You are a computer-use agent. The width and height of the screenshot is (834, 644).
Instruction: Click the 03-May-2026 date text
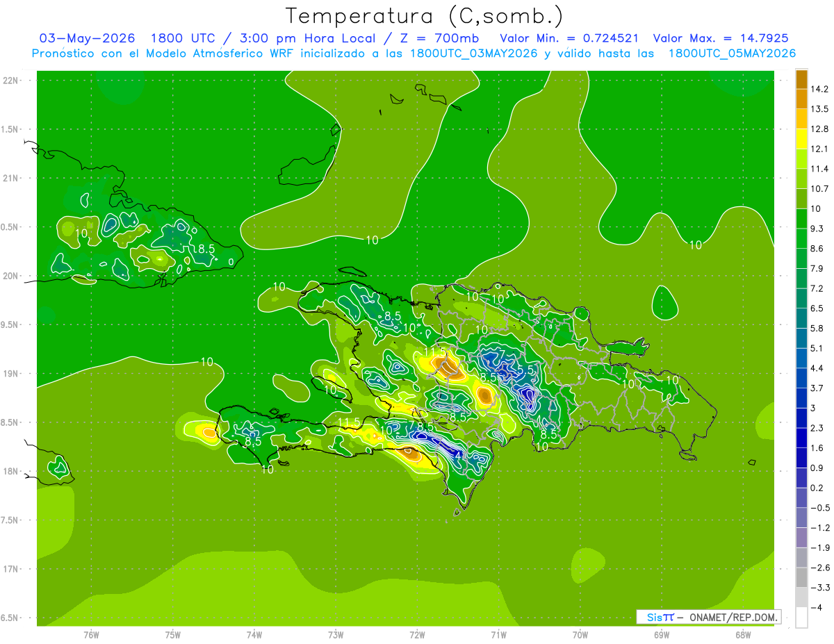(x=88, y=38)
